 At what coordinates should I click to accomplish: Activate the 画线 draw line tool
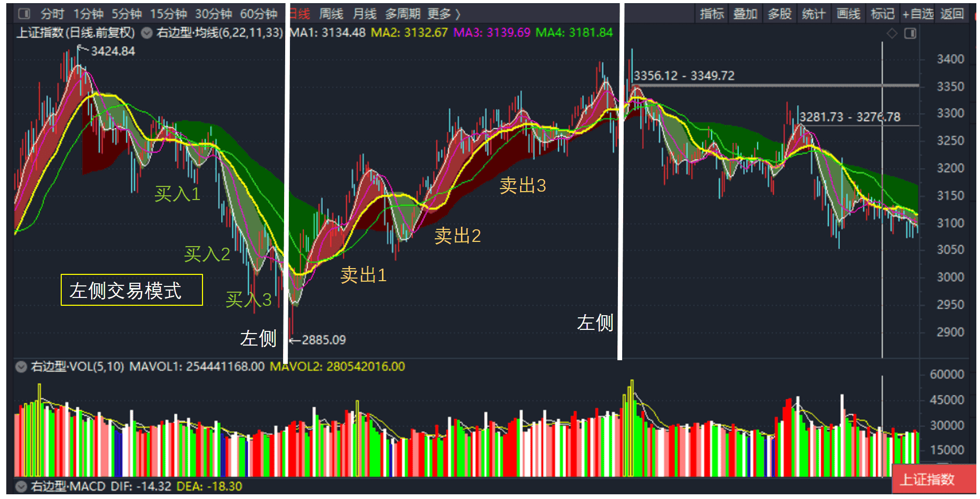(848, 14)
